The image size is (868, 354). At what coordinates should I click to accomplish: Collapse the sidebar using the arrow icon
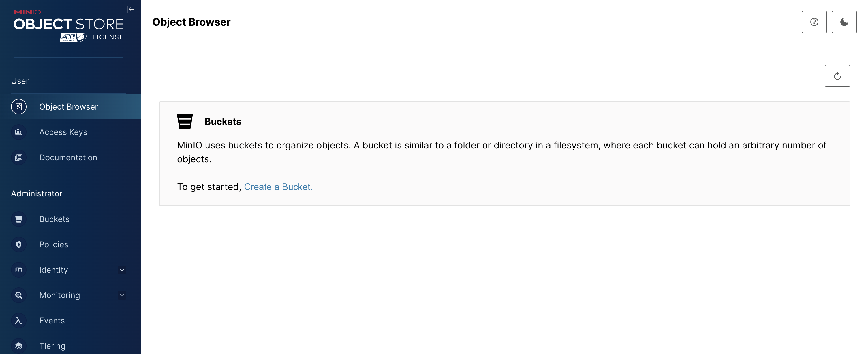coord(131,10)
